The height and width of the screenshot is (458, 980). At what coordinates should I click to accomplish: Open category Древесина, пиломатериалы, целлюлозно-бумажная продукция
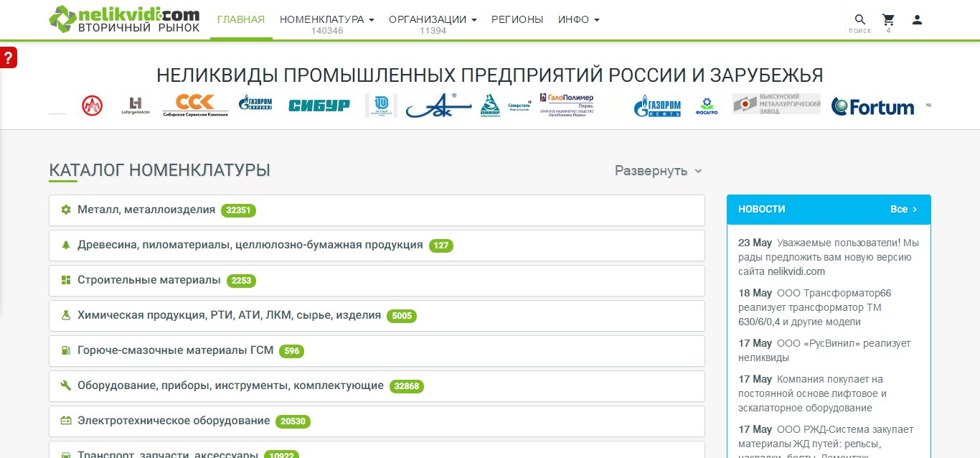pos(377,246)
